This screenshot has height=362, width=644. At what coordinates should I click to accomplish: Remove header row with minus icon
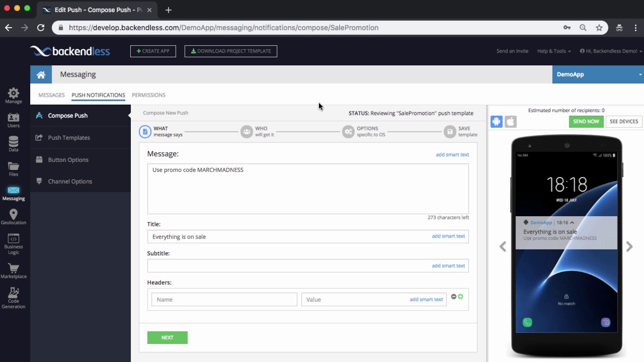point(454,297)
